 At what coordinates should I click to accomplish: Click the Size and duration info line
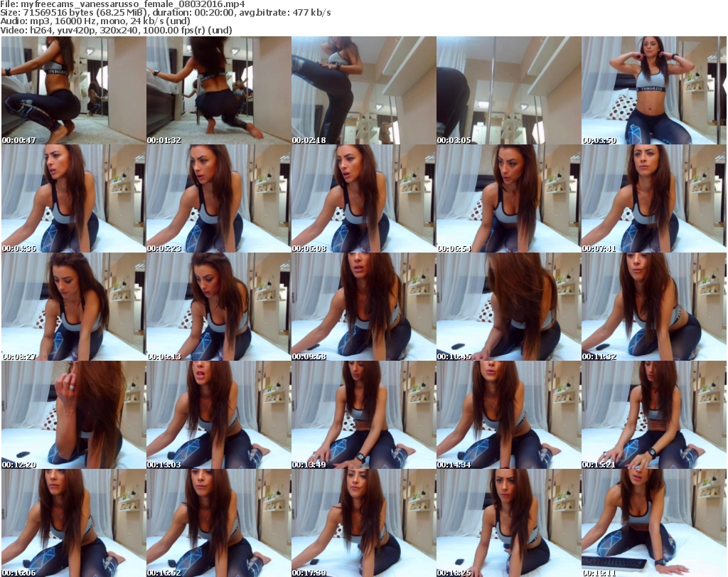click(166, 13)
